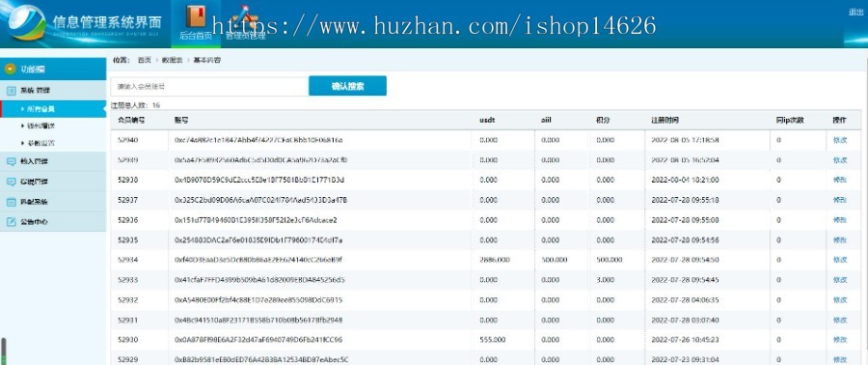
Task: Click the list icon beside 系统管理
Action: pos(11,90)
